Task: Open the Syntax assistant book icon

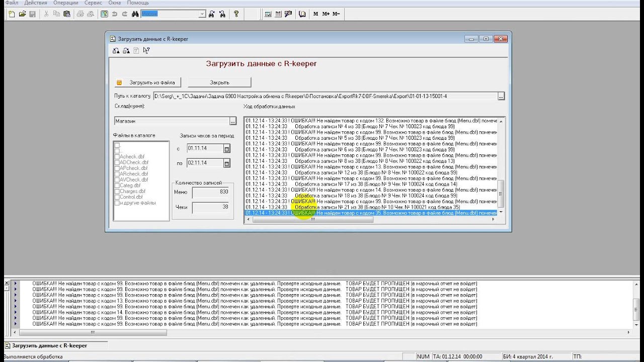Action: 302,14
